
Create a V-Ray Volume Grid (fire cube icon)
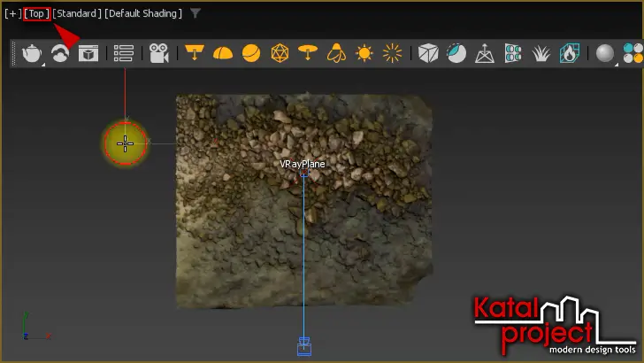[570, 53]
